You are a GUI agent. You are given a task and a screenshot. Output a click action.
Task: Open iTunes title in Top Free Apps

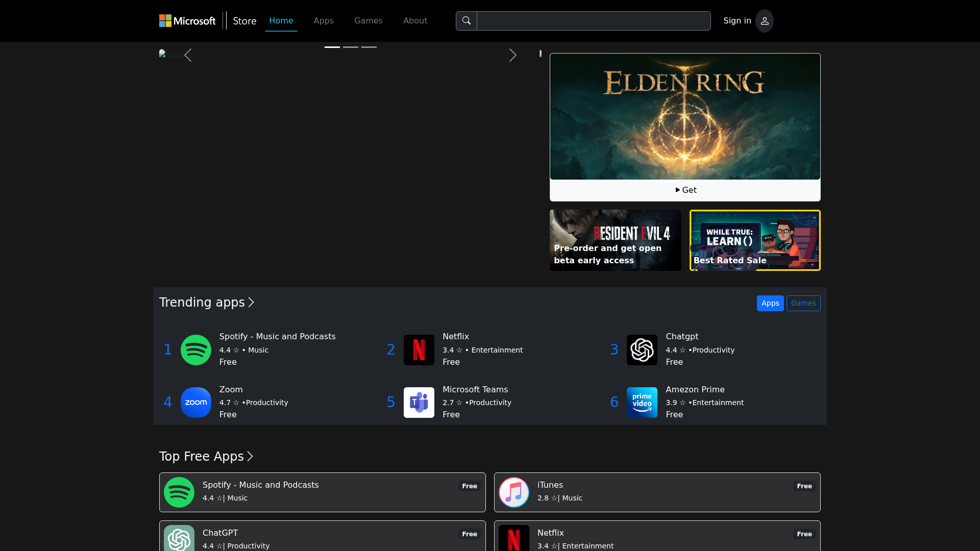pos(550,485)
